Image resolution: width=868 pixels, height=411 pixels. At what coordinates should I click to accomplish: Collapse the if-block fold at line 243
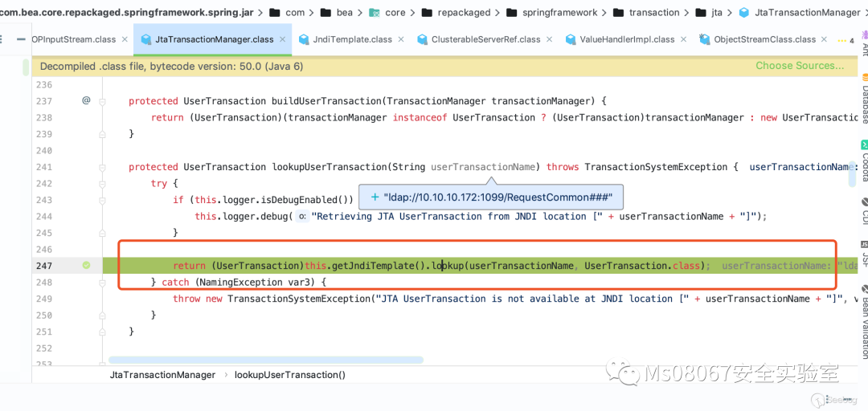[102, 200]
